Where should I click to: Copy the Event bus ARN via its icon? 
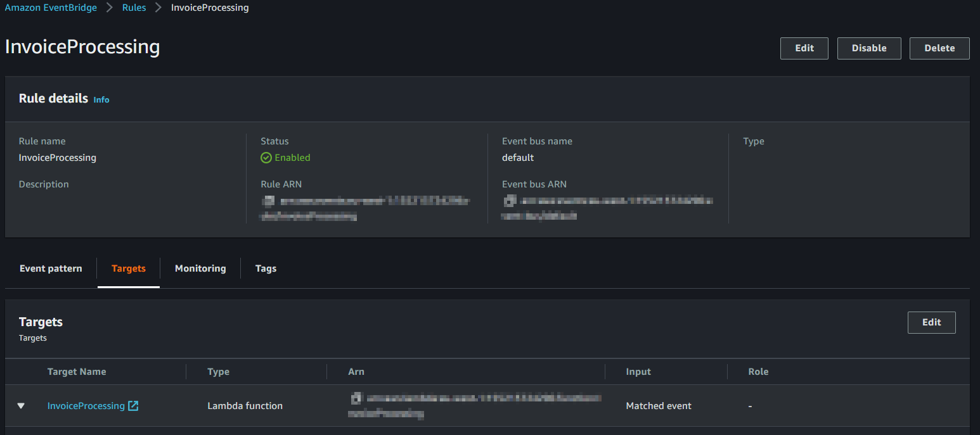509,201
